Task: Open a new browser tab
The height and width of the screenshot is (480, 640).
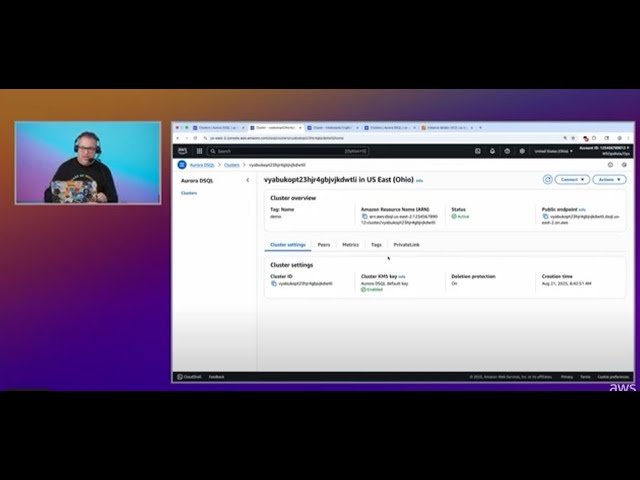Action: (x=480, y=128)
